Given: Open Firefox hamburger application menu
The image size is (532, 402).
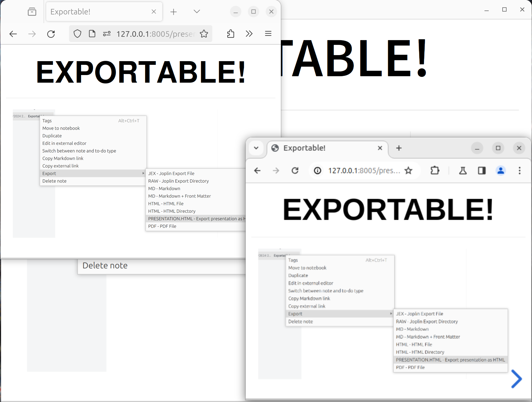Looking at the screenshot, I should pos(268,34).
